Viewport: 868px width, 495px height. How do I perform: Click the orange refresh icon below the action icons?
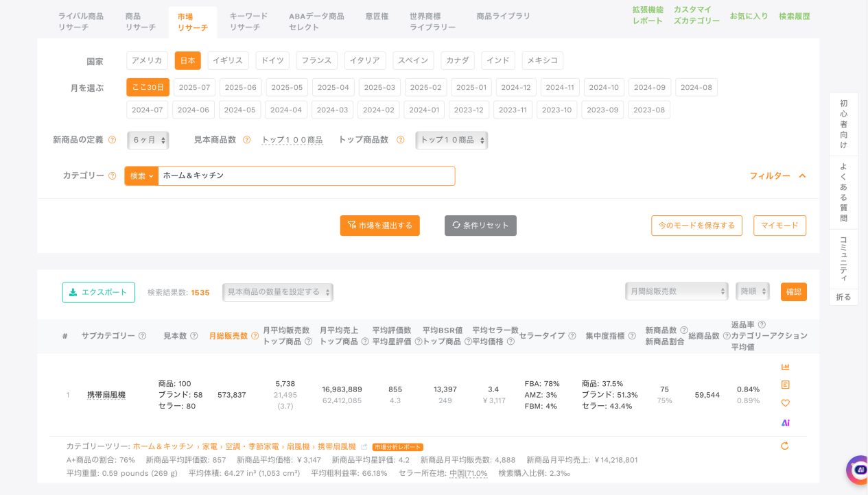pyautogui.click(x=784, y=446)
